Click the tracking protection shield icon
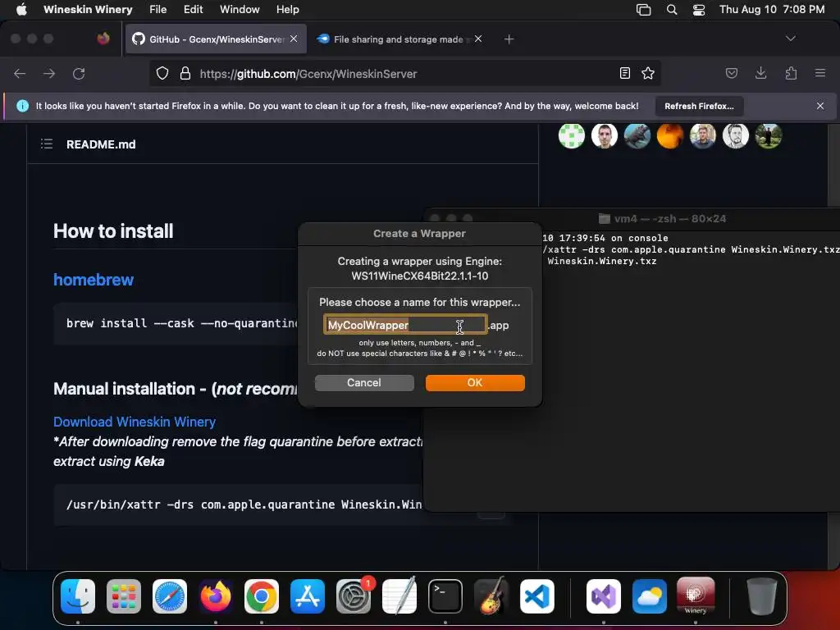 [162, 73]
